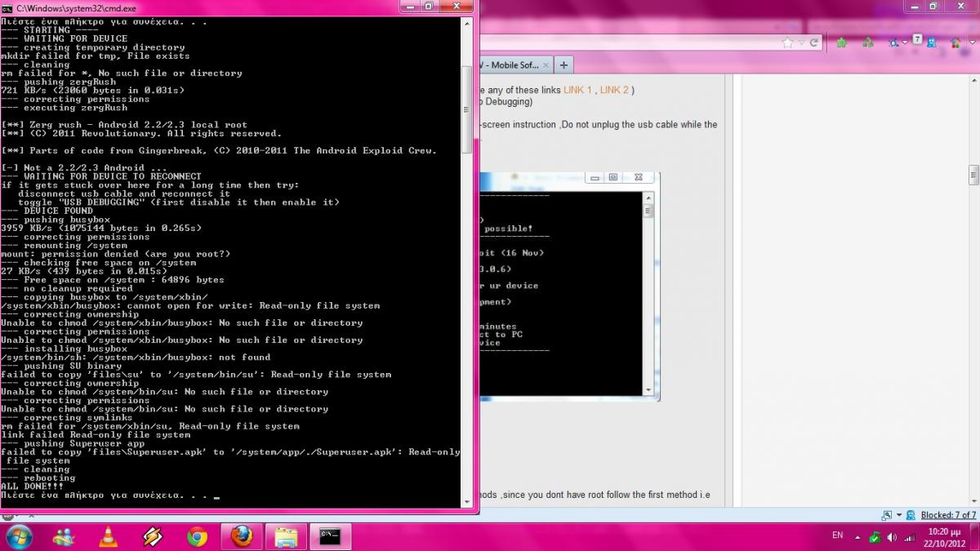Click the Firefox home button
980x551 pixels.
tap(955, 43)
